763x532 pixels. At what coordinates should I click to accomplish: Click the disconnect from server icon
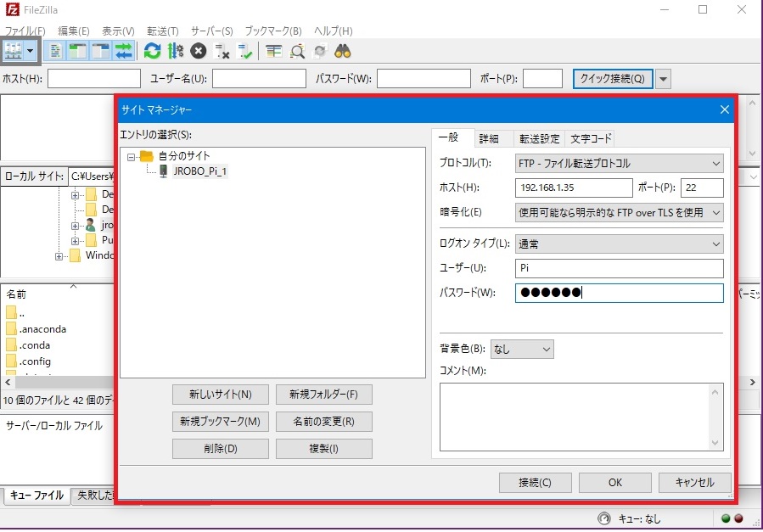pos(222,51)
